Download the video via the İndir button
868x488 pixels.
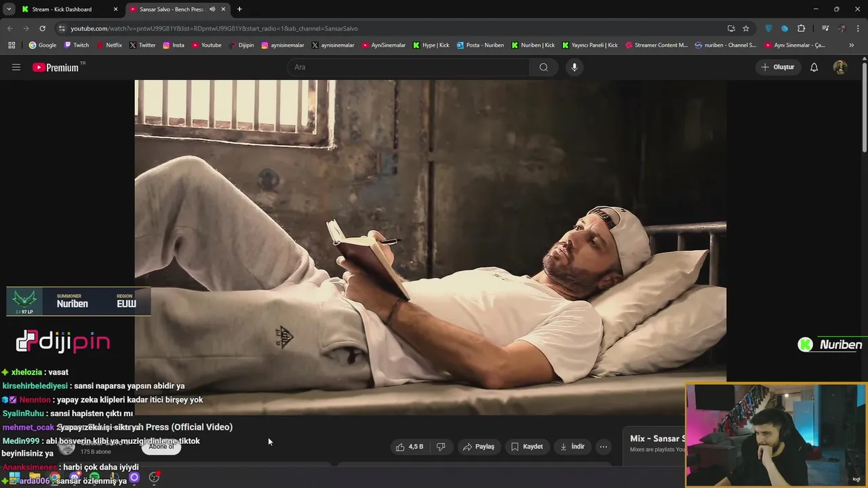[572, 447]
